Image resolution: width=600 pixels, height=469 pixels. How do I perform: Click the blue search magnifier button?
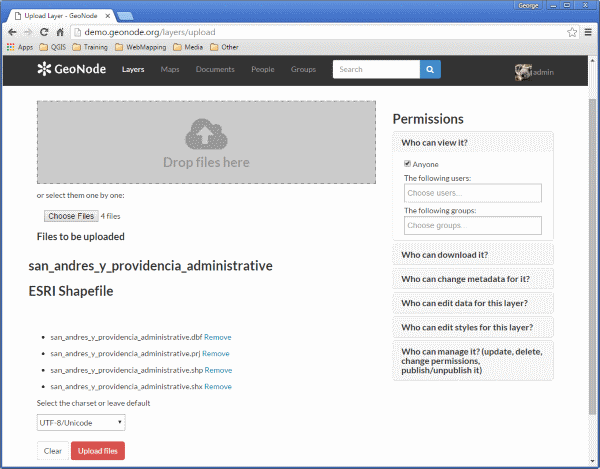[x=430, y=69]
